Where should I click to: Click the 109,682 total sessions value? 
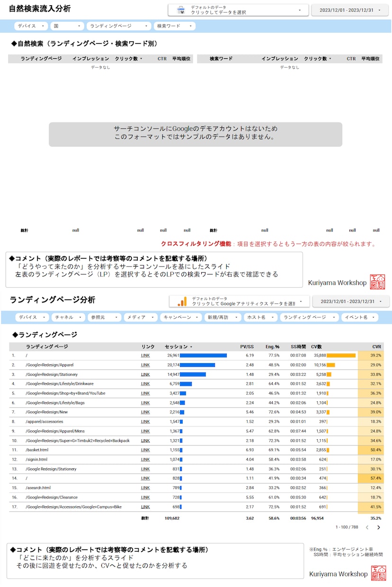click(x=172, y=518)
